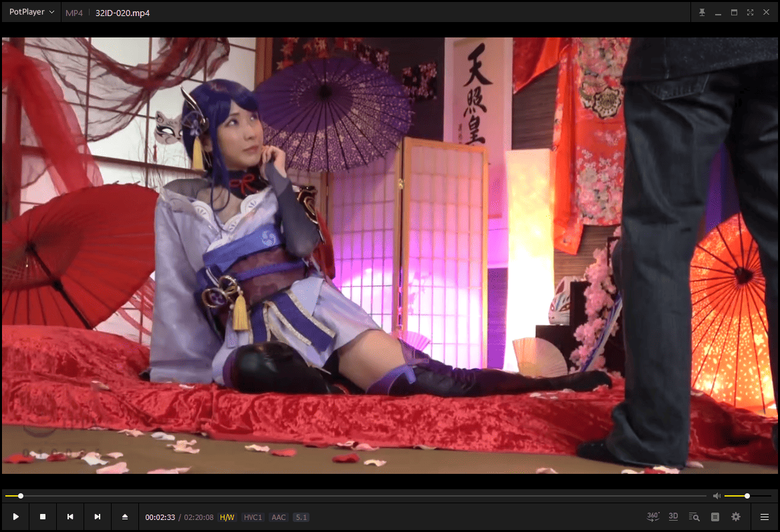Viewport: 780px width, 532px height.
Task: Close the PotPlayer window
Action: pyautogui.click(x=766, y=13)
